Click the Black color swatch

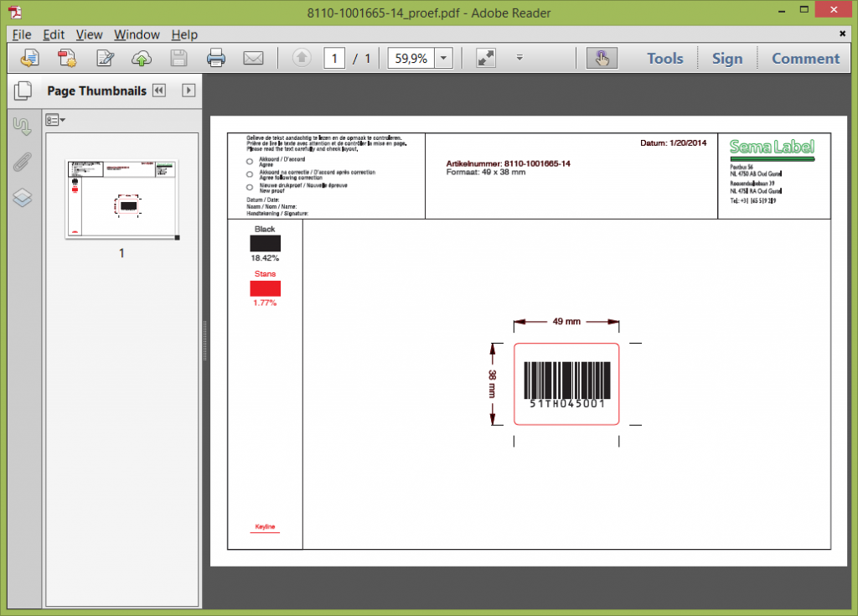coord(266,243)
